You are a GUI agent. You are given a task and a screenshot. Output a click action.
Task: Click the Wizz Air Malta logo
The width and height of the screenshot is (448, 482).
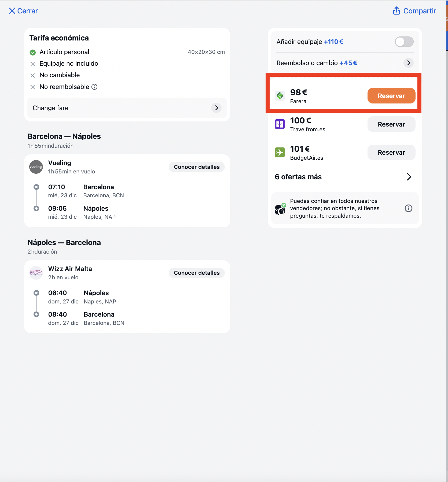coord(36,273)
